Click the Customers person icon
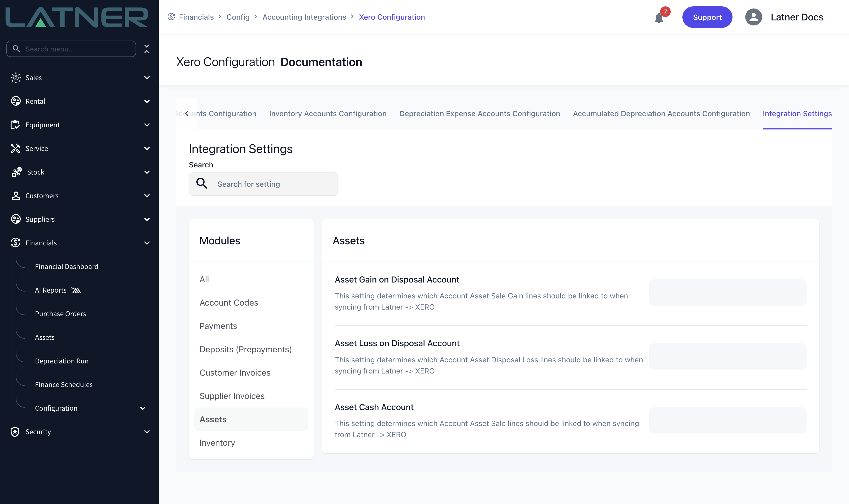 click(16, 195)
